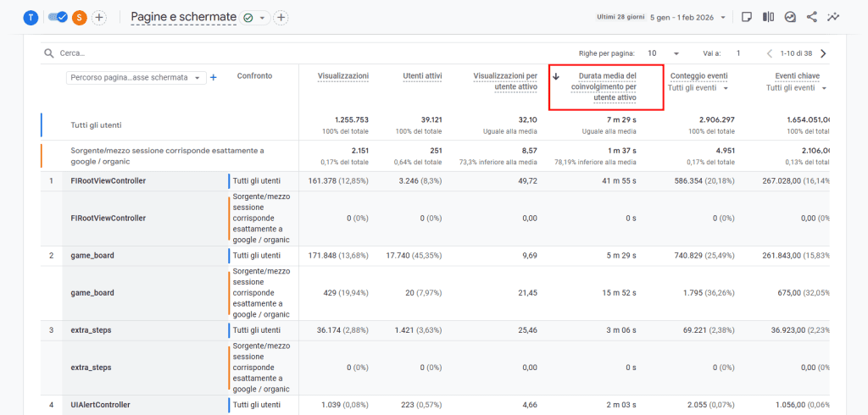Open the customize report chart icon
The image size is (868, 415).
pyautogui.click(x=790, y=17)
